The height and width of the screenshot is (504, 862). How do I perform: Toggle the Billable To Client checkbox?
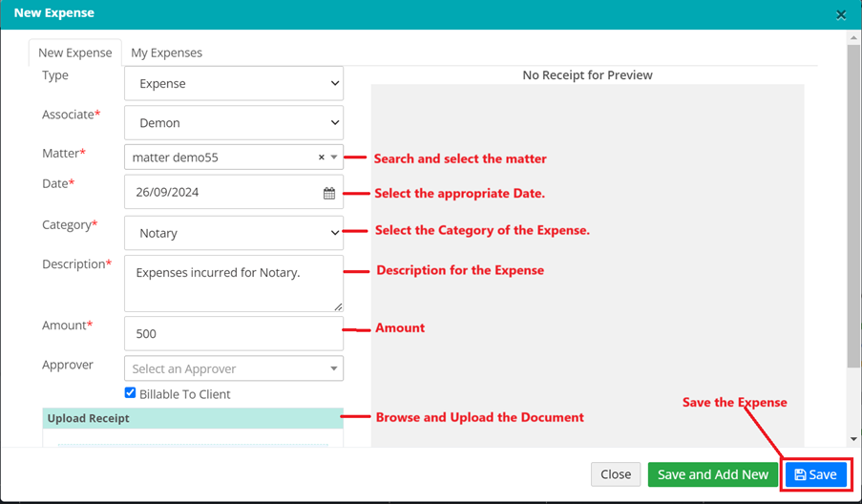pos(131,393)
